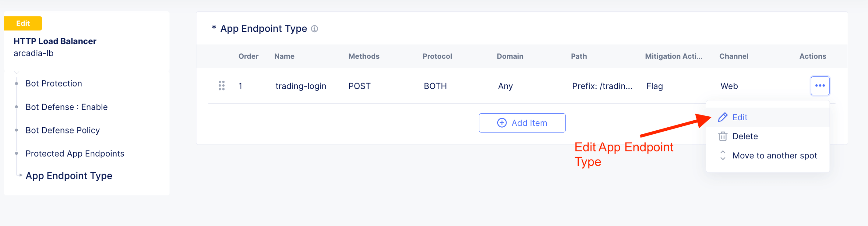868x226 pixels.
Task: Click the up-down arrows move icon
Action: click(722, 155)
